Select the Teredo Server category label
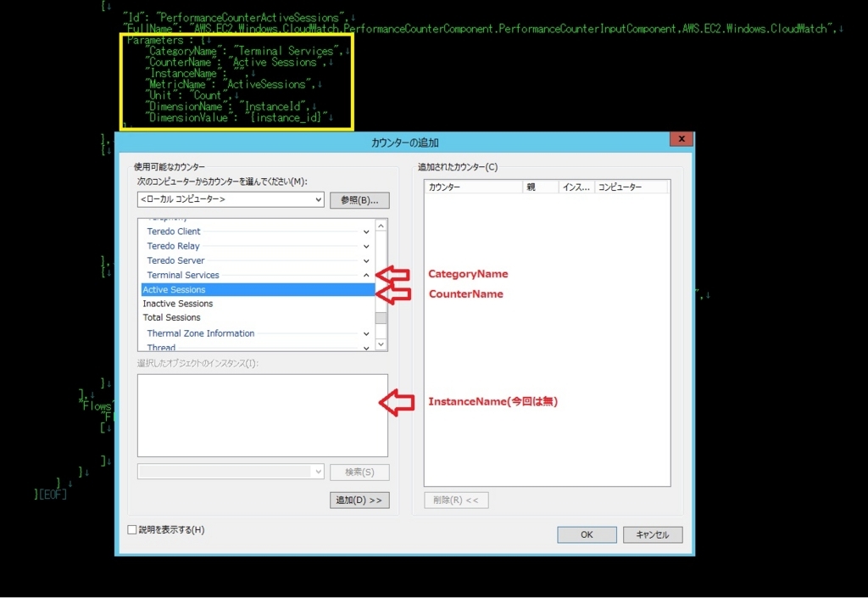The image size is (868, 598). [x=175, y=260]
